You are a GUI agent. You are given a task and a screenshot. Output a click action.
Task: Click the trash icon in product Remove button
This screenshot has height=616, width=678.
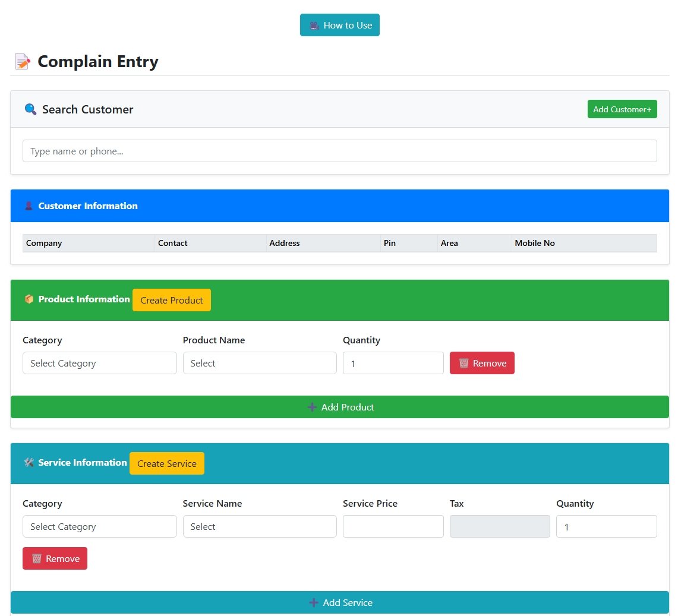tap(464, 363)
